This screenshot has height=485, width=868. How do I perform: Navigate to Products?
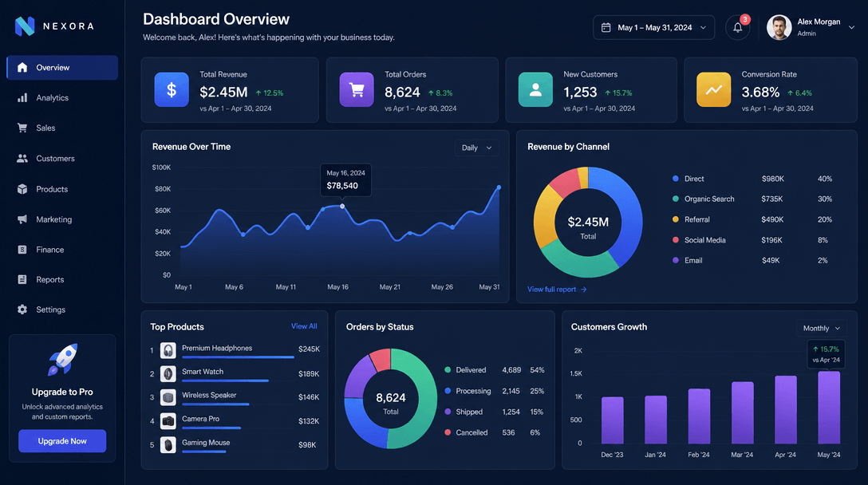(62, 189)
